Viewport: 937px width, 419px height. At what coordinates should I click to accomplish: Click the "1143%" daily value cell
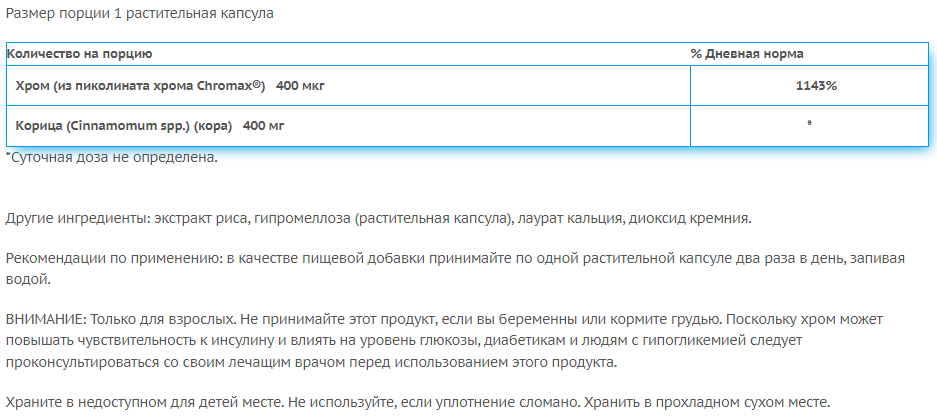click(815, 86)
